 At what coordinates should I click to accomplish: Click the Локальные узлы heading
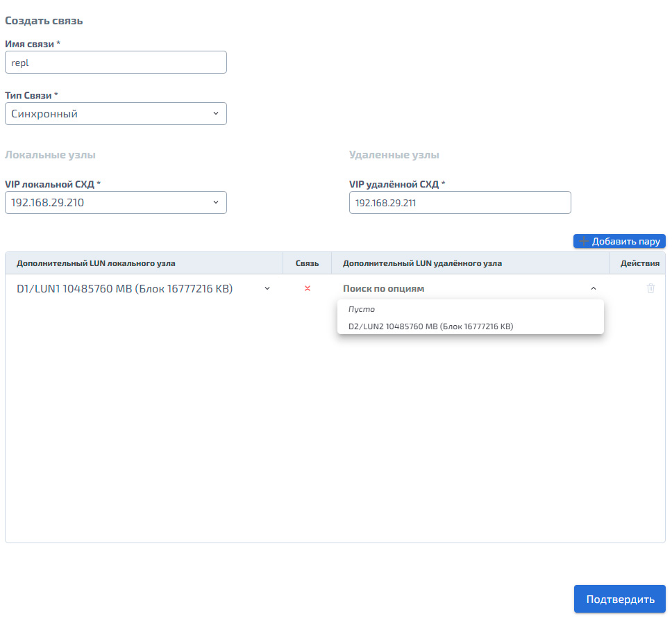tap(50, 155)
